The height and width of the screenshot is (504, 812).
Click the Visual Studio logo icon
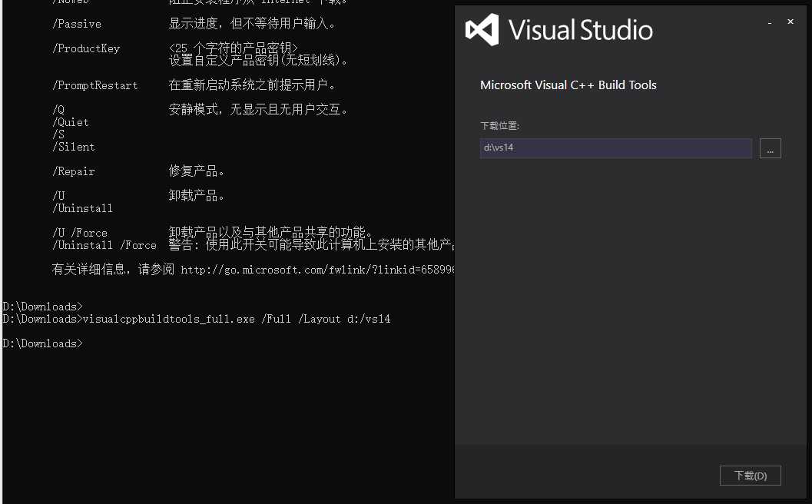pos(482,30)
